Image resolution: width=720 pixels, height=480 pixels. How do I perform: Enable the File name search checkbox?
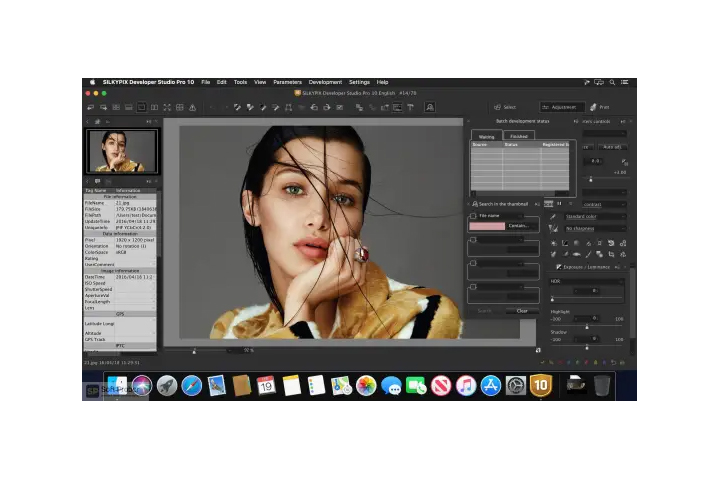tap(473, 215)
